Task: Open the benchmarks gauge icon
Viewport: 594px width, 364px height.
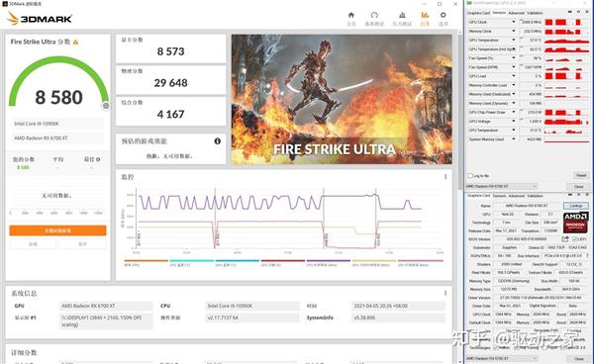Action: tap(374, 15)
